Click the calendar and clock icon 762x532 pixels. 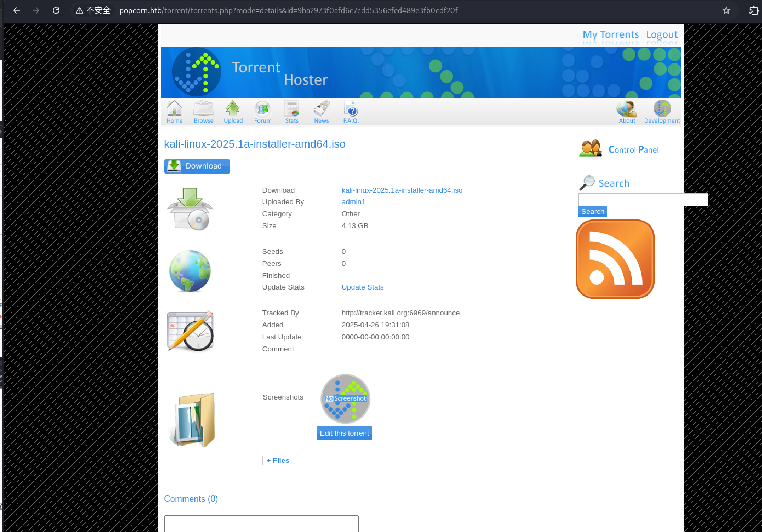point(190,331)
